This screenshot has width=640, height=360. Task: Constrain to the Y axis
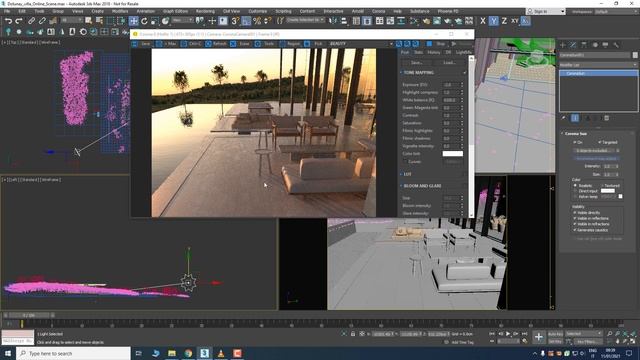pos(493,21)
